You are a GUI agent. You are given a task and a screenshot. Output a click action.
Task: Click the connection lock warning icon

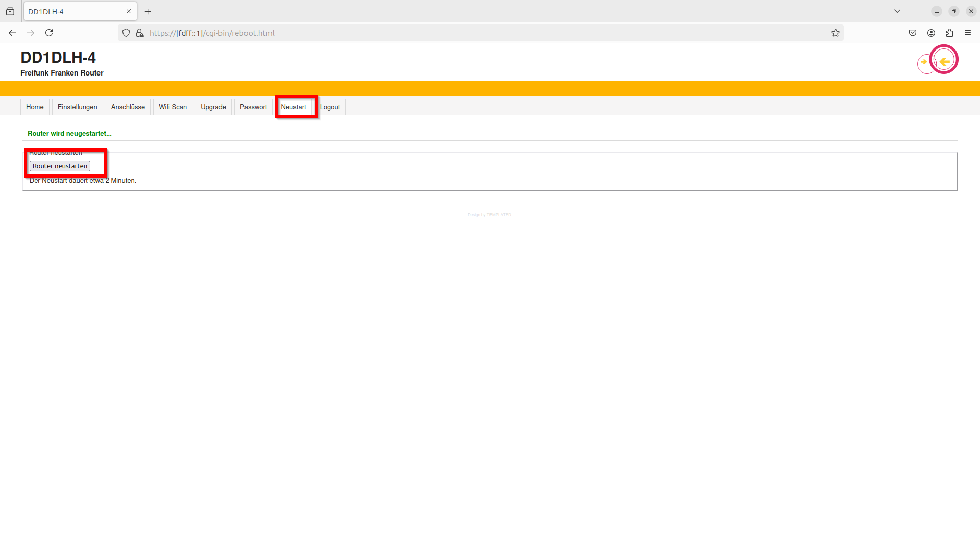pos(140,33)
